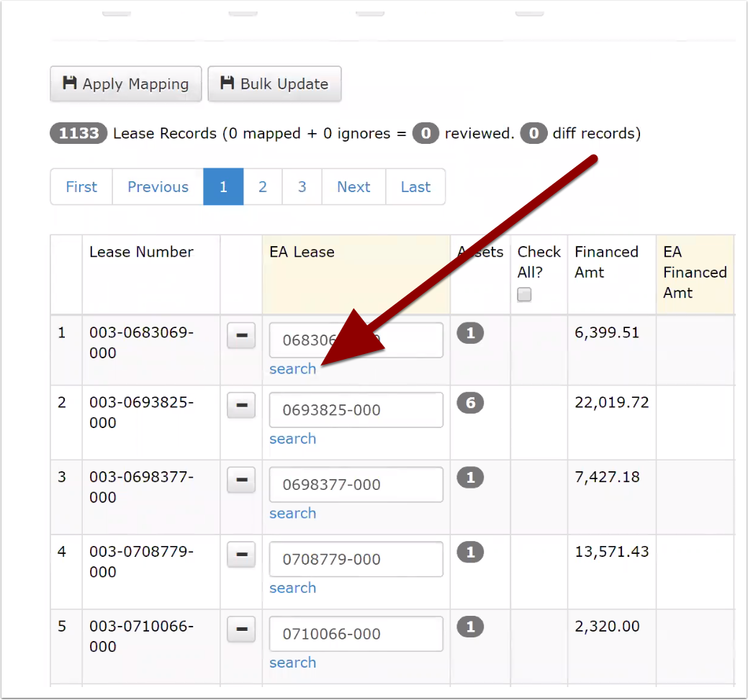The width and height of the screenshot is (748, 700).
Task: Click minus button for lease 003-0708779-000
Action: point(241,554)
